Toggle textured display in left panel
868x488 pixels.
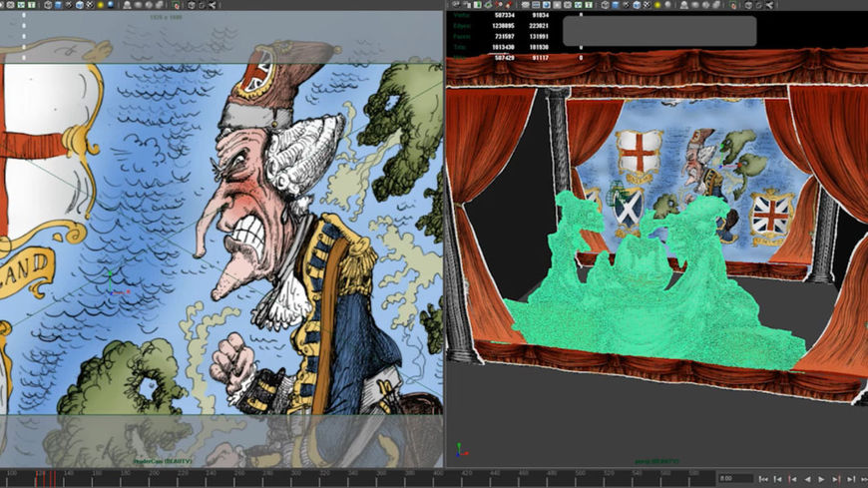[90, 5]
